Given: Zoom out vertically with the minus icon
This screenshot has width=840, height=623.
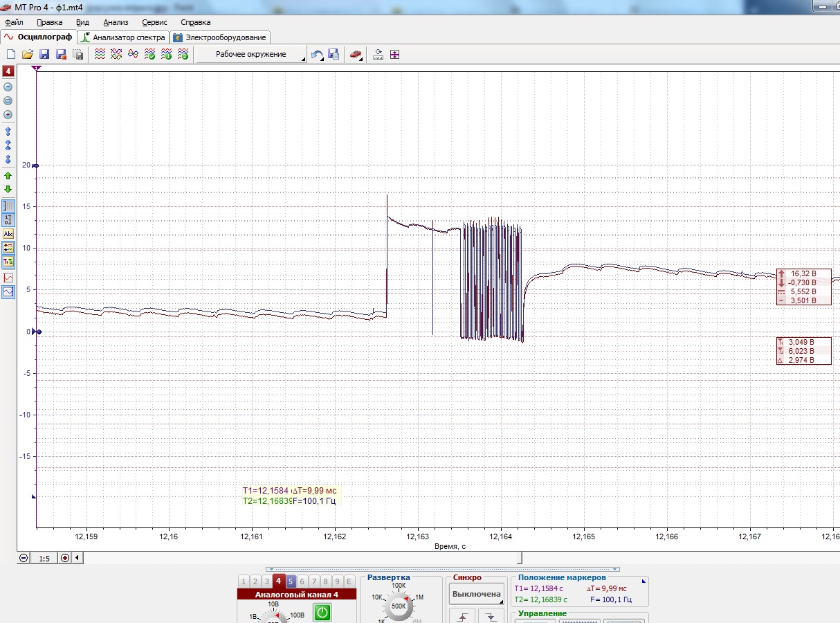Looking at the screenshot, I should (x=8, y=87).
